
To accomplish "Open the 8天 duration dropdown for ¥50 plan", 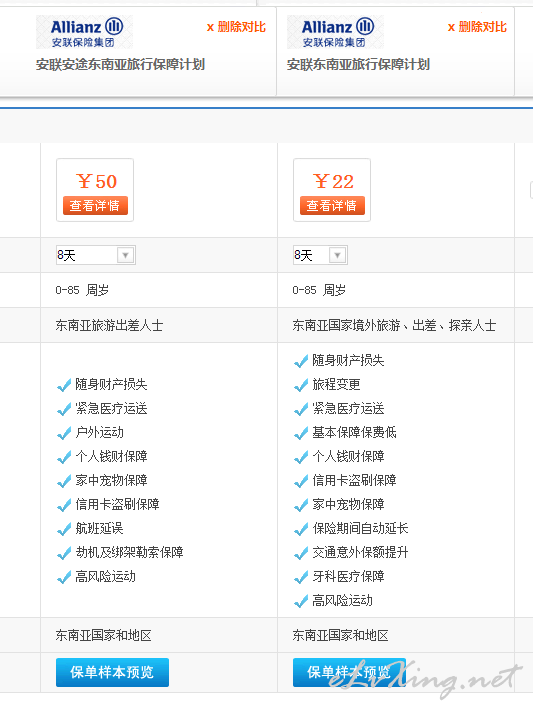I will pos(96,255).
